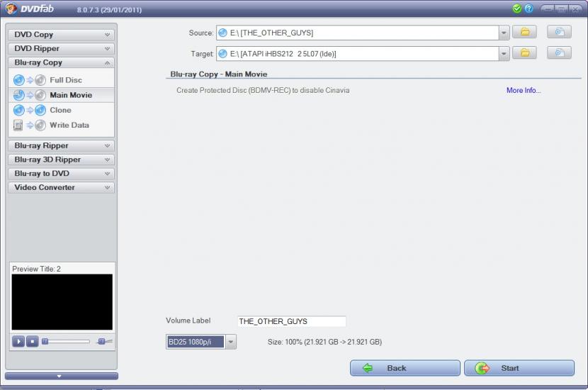Expand the DVD Copy section
The width and height of the screenshot is (588, 390).
tap(61, 35)
